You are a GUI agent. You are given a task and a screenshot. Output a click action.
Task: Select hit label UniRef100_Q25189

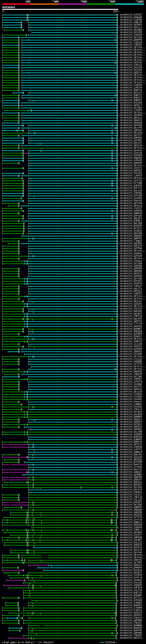click(x=131, y=256)
